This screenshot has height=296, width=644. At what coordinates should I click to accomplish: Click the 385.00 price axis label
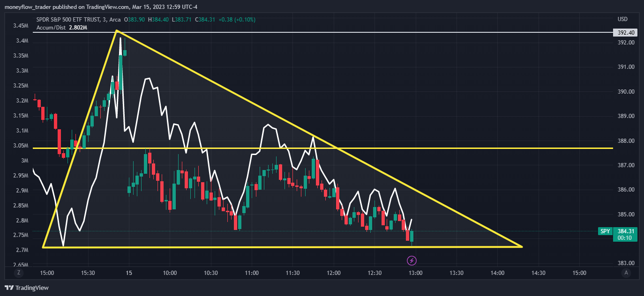click(626, 215)
